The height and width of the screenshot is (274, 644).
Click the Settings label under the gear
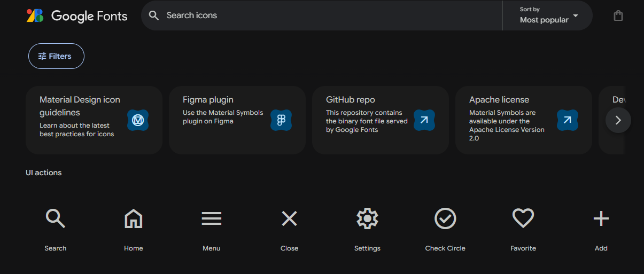(367, 248)
